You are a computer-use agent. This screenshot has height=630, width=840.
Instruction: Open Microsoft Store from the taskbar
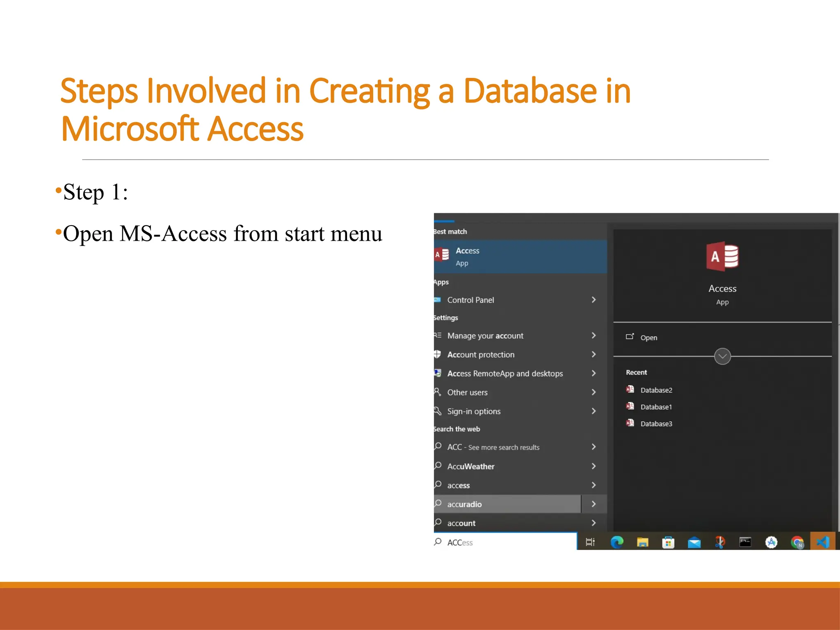click(x=668, y=542)
